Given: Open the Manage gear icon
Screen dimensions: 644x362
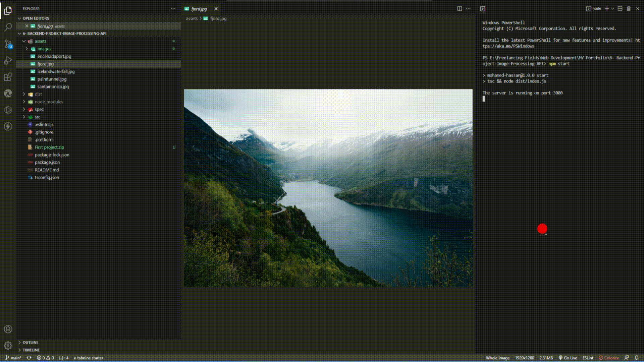Looking at the screenshot, I should click(8, 346).
